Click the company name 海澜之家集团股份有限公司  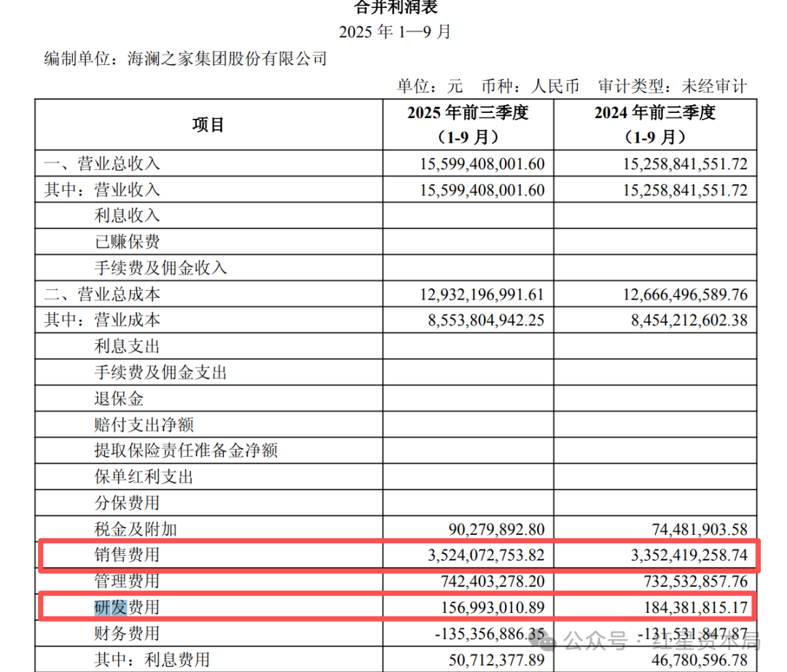tap(227, 59)
